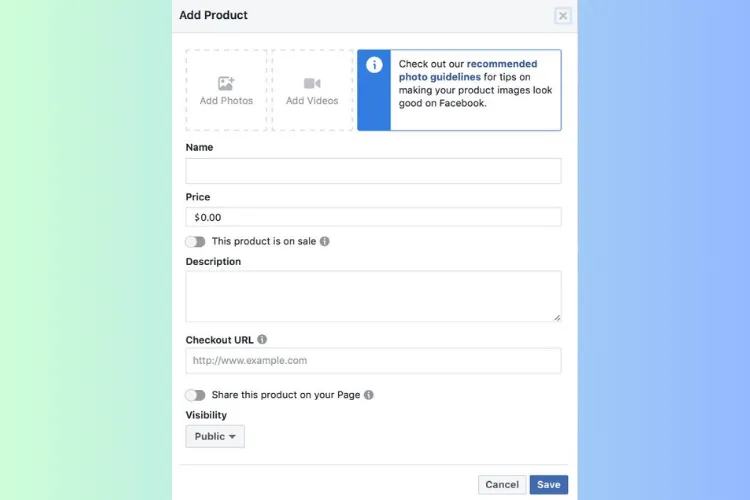Open the Visibility Public dropdown
Viewport: 750px width, 500px height.
(215, 436)
